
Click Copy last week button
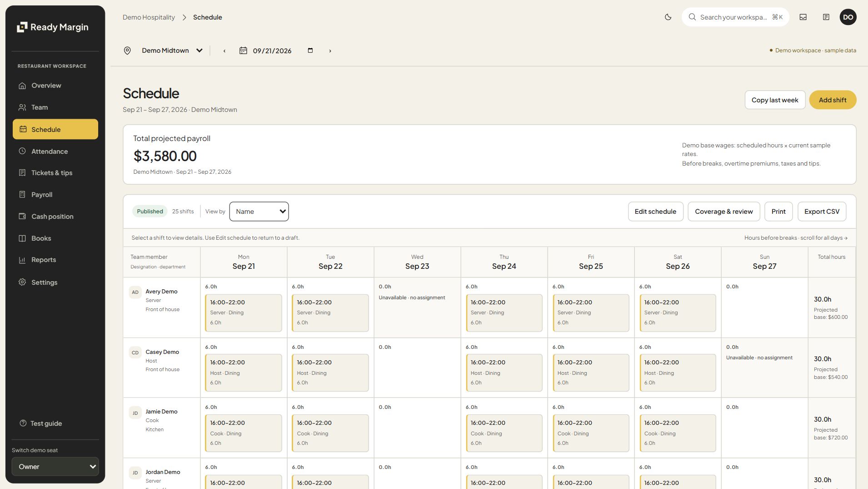(775, 100)
